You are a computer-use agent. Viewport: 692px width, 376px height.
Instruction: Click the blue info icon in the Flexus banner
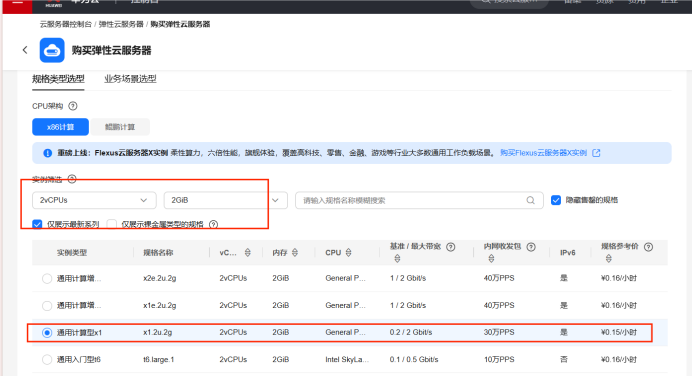pyautogui.click(x=47, y=153)
